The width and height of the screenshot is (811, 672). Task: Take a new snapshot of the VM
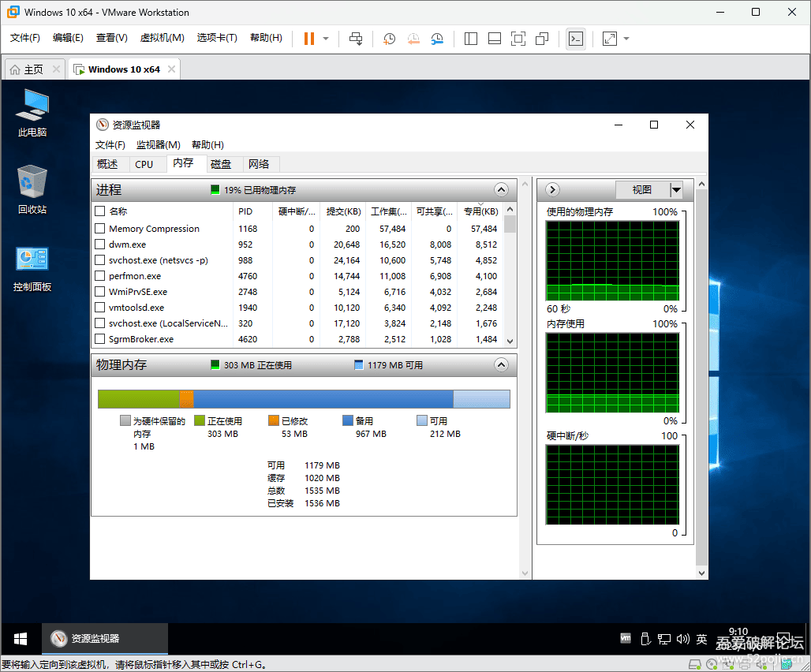tap(389, 38)
